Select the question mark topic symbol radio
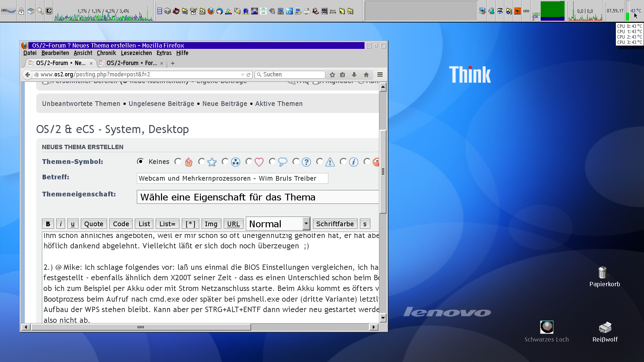The width and height of the screenshot is (644, 362). [x=296, y=162]
